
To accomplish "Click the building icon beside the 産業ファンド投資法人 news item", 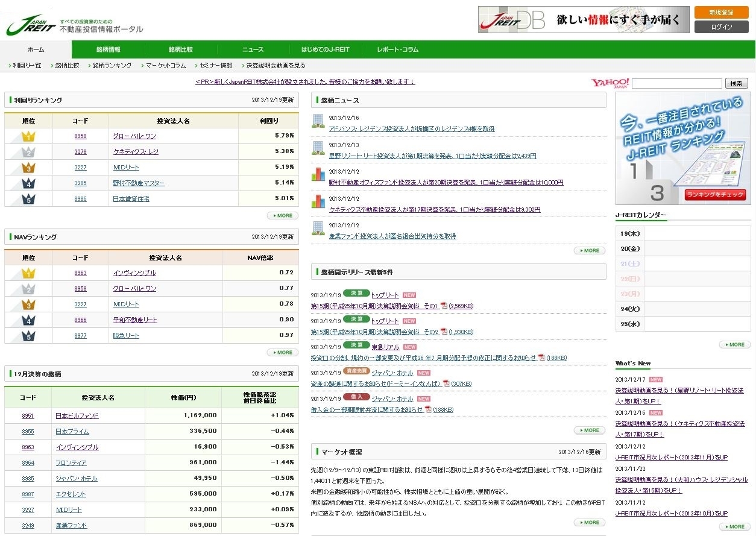I will 318,228.
